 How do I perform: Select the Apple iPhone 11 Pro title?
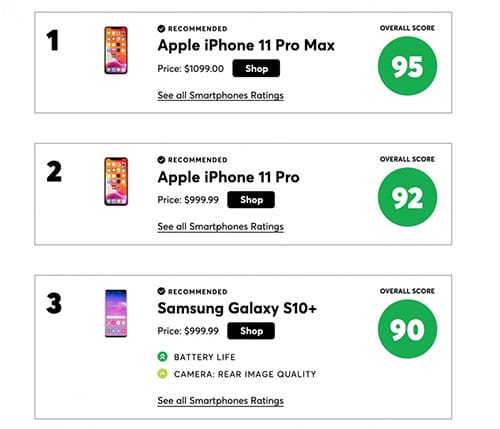coord(229,177)
